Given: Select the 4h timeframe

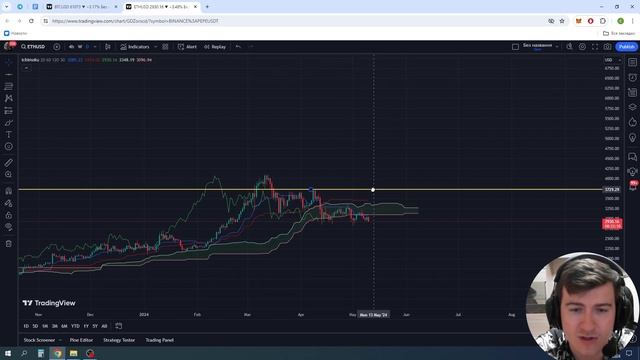Looking at the screenshot, I should (71, 47).
